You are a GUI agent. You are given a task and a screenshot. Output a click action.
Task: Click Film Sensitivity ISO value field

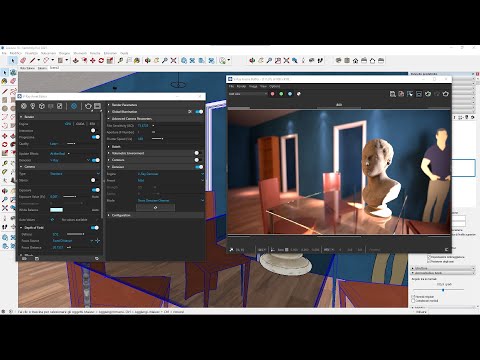143,126
